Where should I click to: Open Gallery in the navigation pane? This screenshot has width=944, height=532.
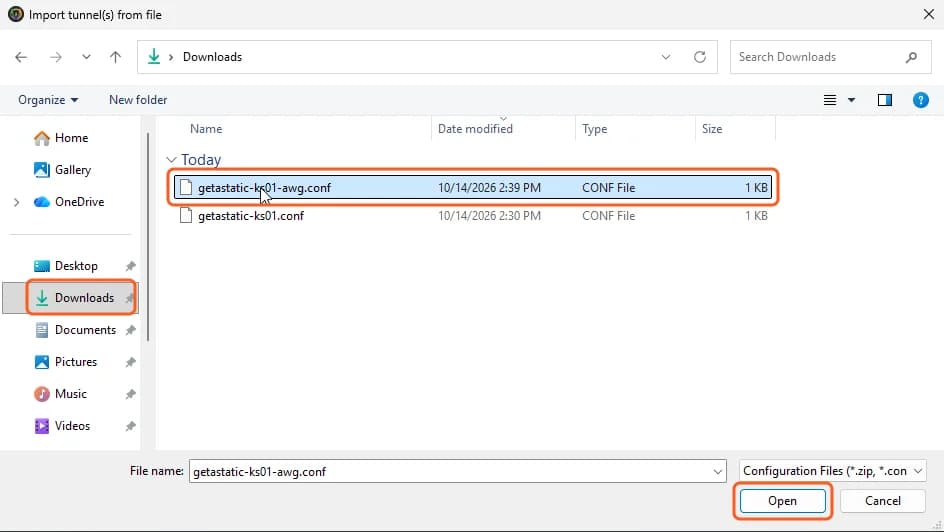[x=62, y=170]
